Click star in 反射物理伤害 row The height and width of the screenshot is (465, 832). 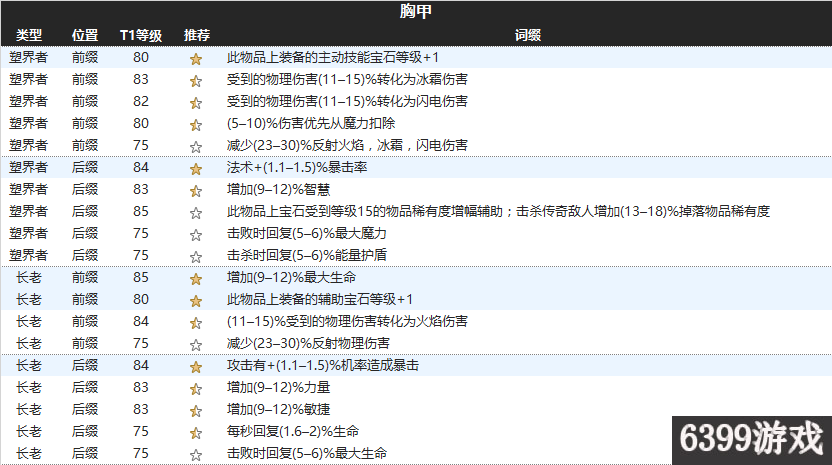[x=196, y=345]
